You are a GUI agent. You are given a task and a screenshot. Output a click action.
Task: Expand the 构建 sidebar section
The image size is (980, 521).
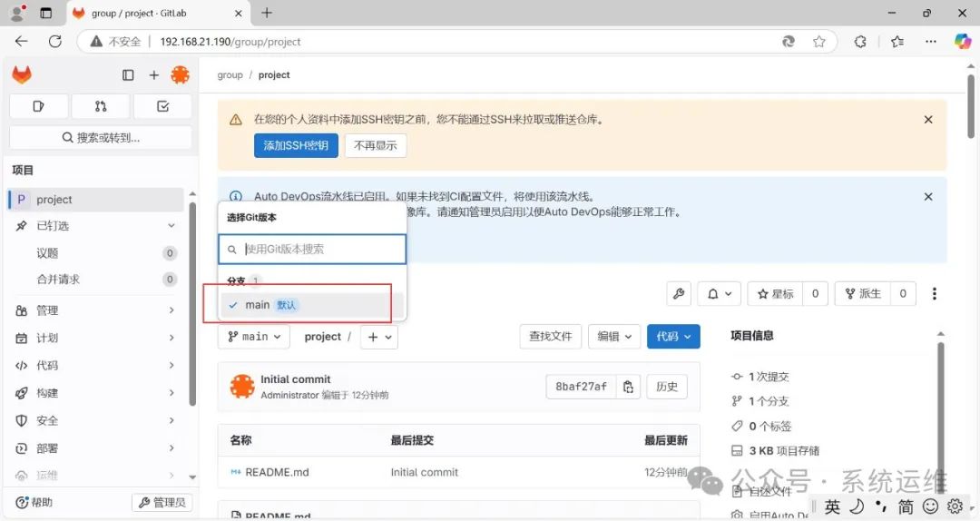point(96,393)
